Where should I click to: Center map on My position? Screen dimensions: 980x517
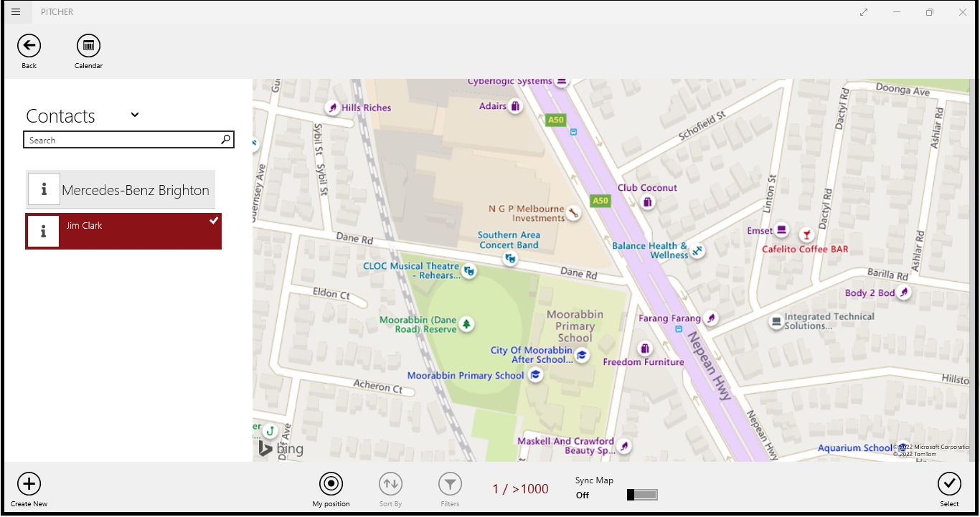coord(331,484)
